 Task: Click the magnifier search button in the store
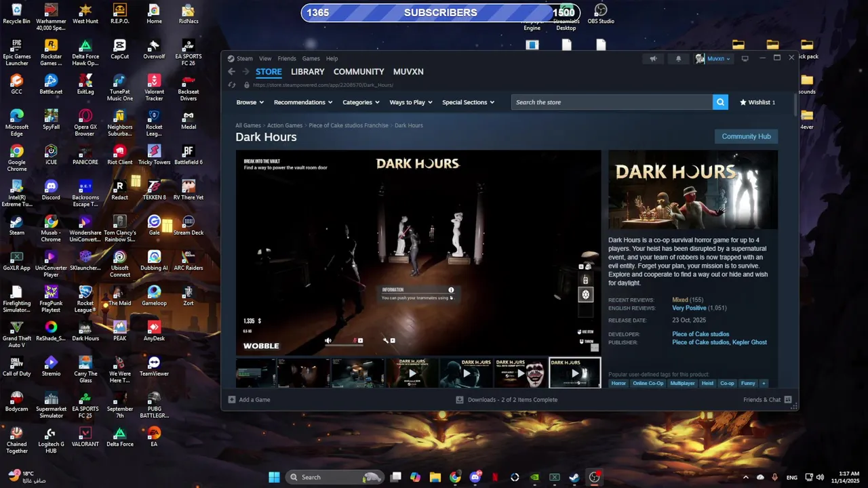tap(720, 102)
